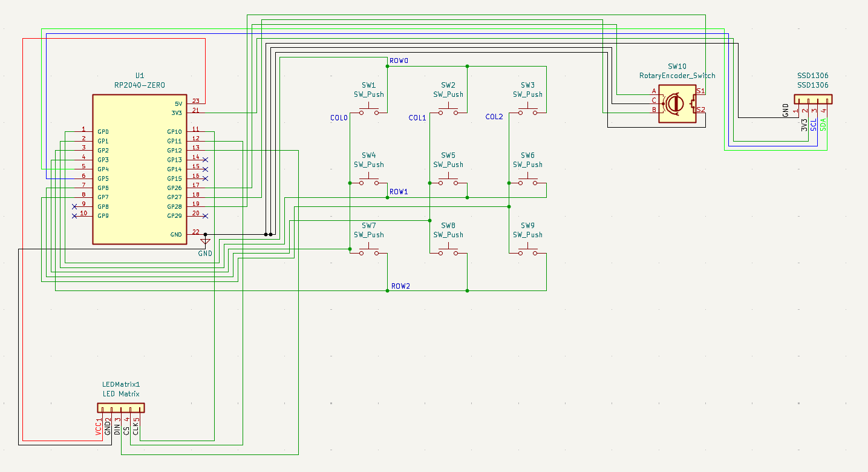Select the U1 reference label
The width and height of the screenshot is (868, 472).
pos(140,76)
